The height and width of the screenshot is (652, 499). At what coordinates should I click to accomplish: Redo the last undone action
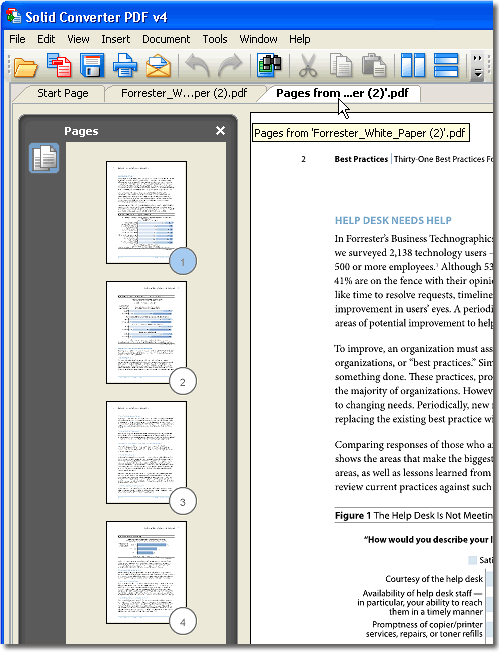point(230,65)
